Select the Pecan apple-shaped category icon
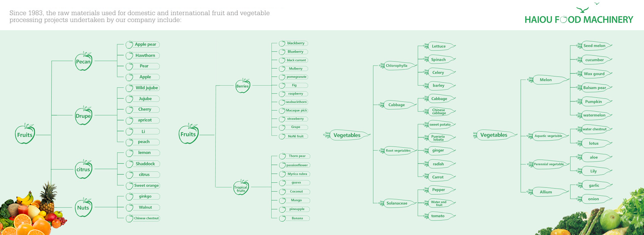This screenshot has height=235, width=644. 83,61
